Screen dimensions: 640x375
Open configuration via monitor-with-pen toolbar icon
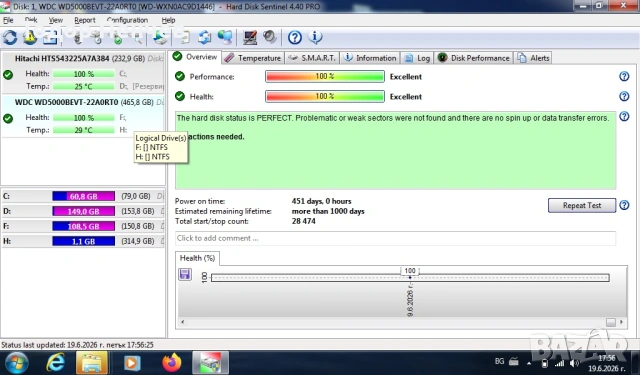(250, 38)
